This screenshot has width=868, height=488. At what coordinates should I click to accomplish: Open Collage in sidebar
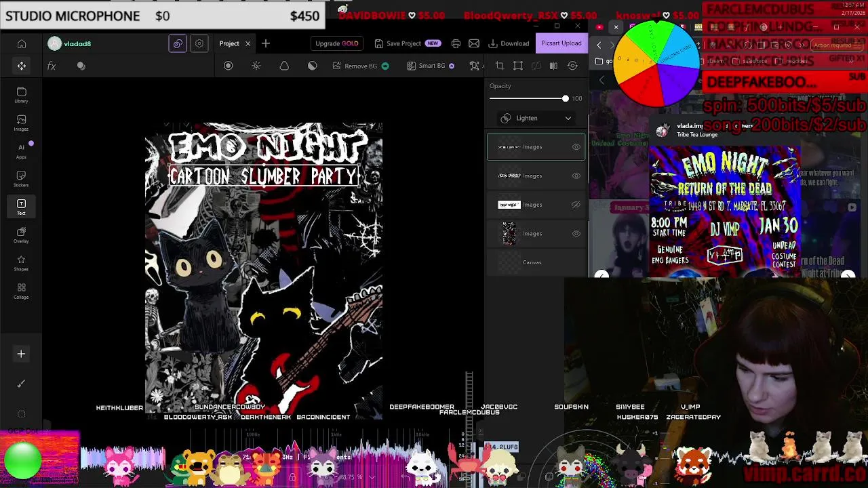[21, 291]
